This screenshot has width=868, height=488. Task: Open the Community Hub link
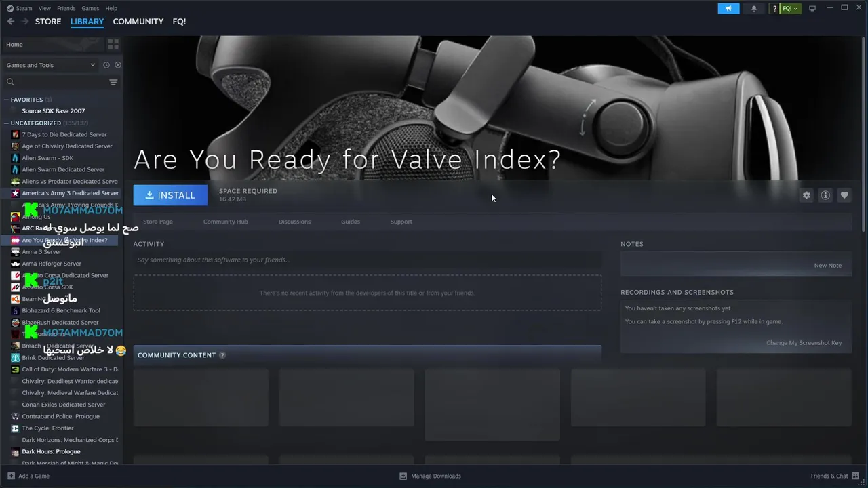pyautogui.click(x=226, y=222)
